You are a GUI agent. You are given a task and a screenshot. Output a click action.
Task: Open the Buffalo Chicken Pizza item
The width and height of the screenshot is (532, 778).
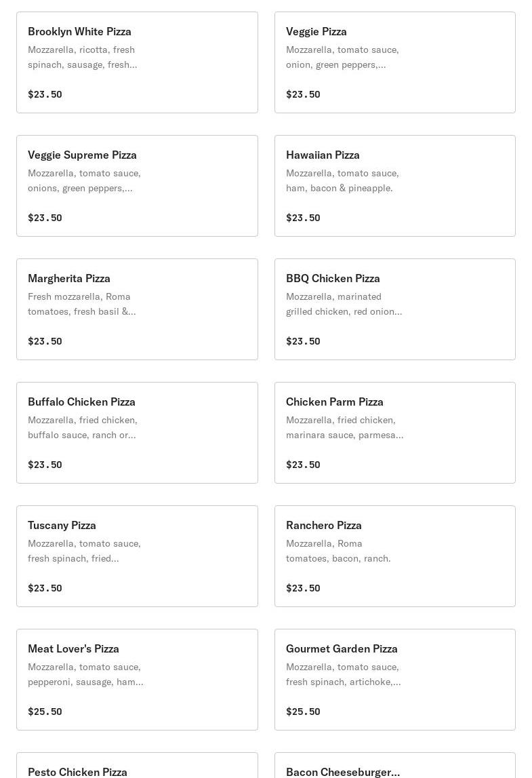(x=137, y=433)
